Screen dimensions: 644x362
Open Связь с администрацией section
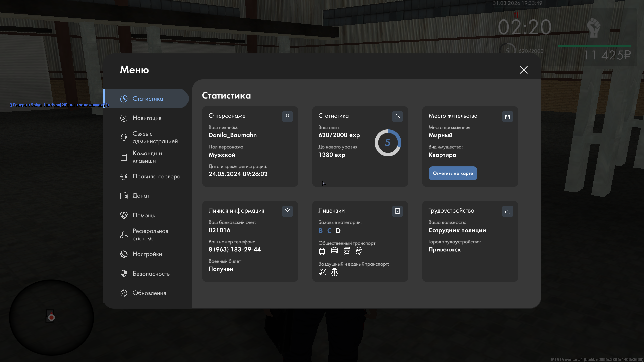click(x=155, y=137)
